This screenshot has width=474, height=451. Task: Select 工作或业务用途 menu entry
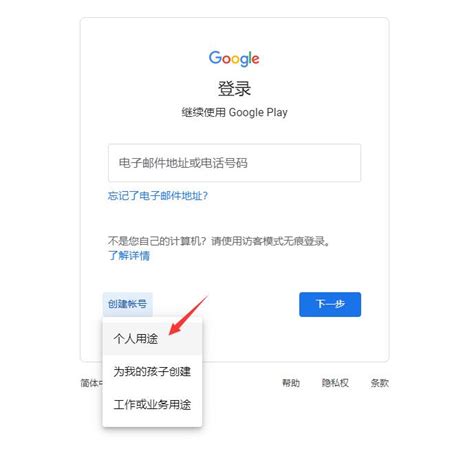click(152, 404)
